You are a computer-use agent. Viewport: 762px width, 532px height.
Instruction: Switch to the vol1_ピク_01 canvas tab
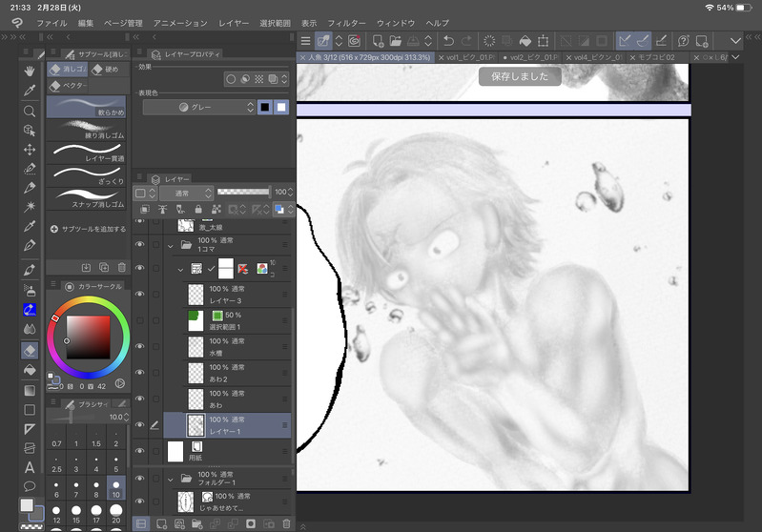pos(466,57)
